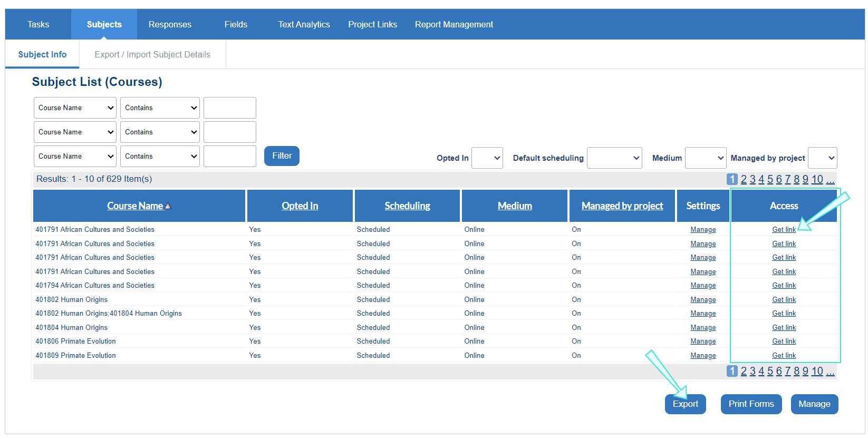Image resolution: width=868 pixels, height=439 pixels.
Task: Open the Responses tab
Action: [170, 24]
